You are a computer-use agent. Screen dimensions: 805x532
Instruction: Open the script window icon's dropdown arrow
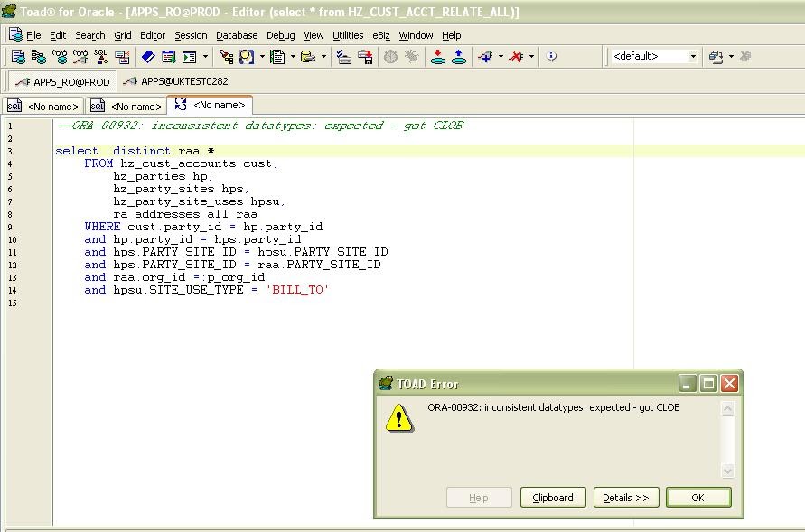(205, 56)
